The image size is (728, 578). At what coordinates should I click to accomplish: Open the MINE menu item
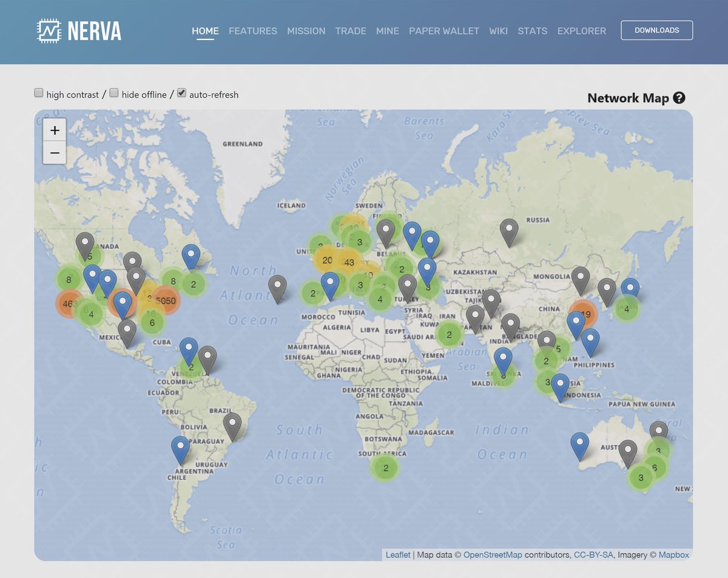click(x=388, y=30)
